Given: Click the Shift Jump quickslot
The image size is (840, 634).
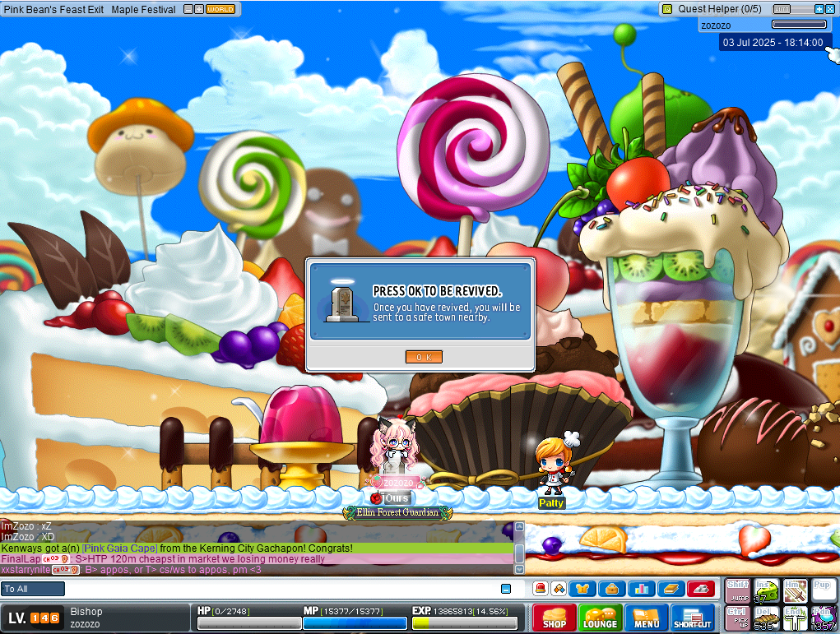Looking at the screenshot, I should 738,591.
